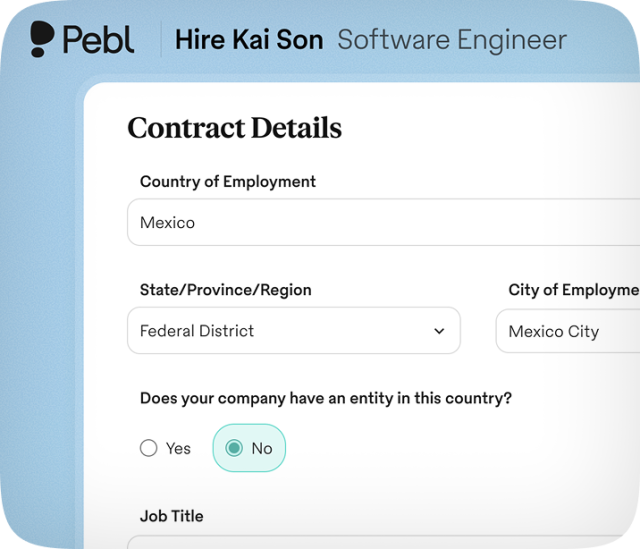This screenshot has width=640, height=549.
Task: Click the Pebl logo icon
Action: point(42,39)
